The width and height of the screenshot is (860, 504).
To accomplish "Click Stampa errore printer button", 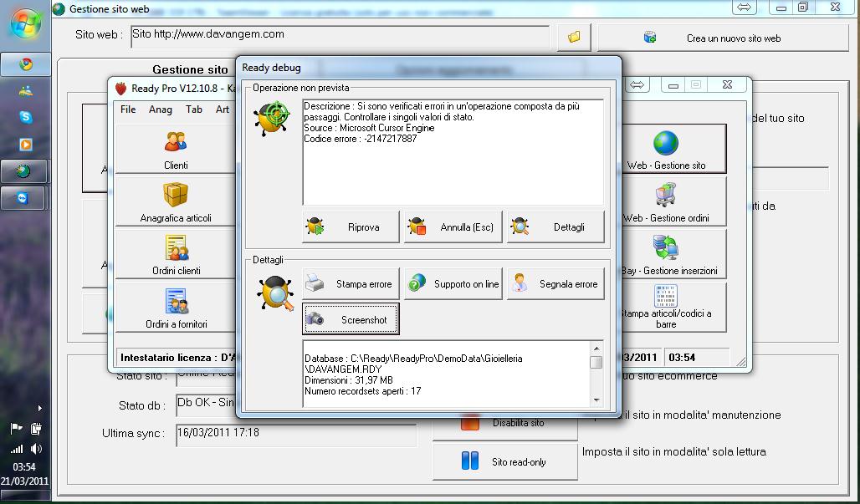I will [x=351, y=284].
